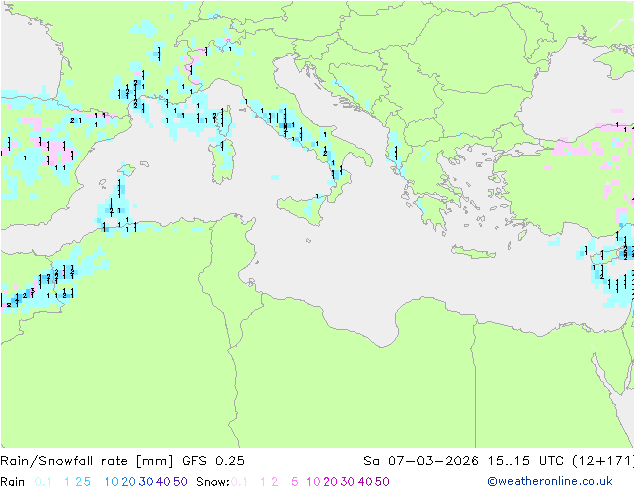
Task: Pick the Rain 0.1 legend color value
Action: coord(43,482)
